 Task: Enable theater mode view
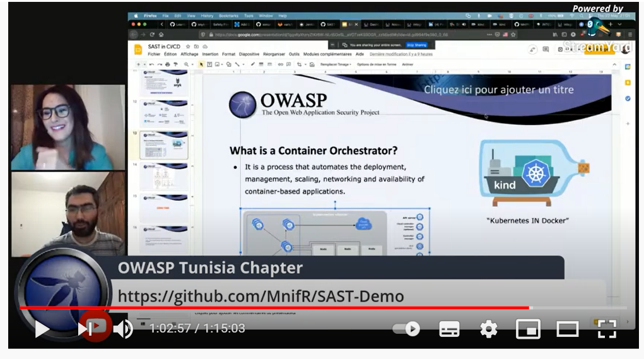568,329
